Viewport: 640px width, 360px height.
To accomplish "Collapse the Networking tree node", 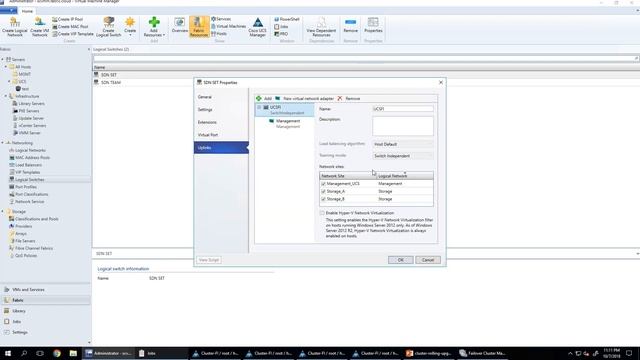I will point(3,143).
